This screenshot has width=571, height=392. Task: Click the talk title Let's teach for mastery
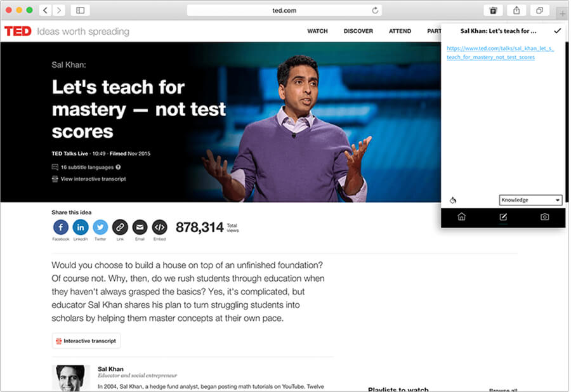[139, 109]
